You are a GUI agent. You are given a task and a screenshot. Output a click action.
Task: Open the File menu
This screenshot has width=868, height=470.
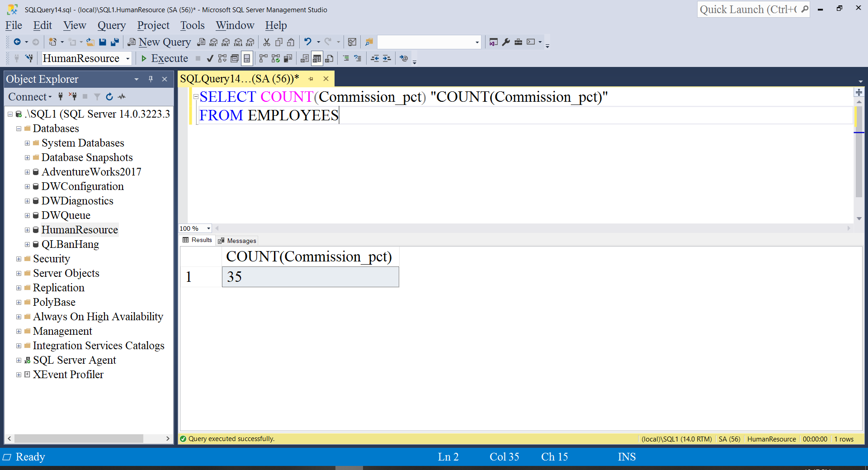pyautogui.click(x=14, y=25)
